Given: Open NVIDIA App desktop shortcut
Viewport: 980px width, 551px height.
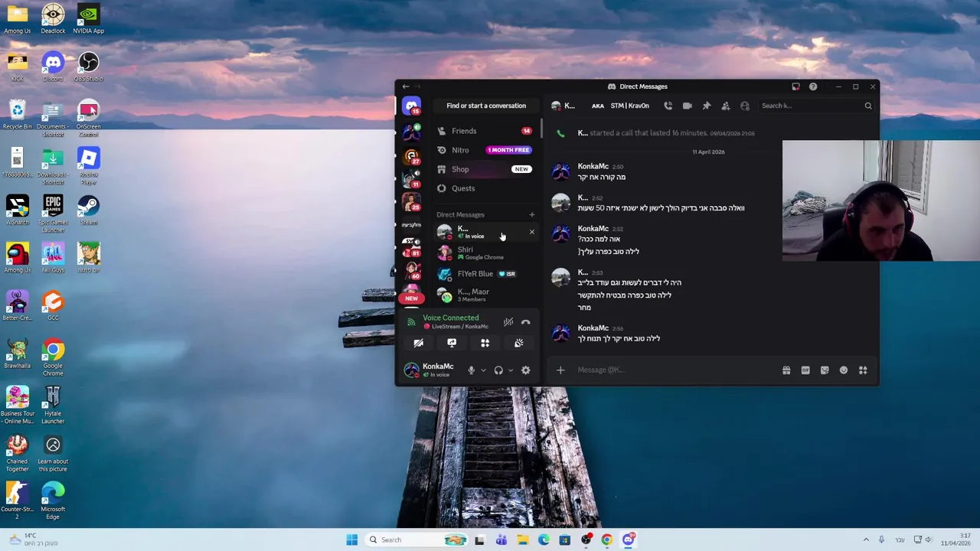Looking at the screenshot, I should (88, 18).
